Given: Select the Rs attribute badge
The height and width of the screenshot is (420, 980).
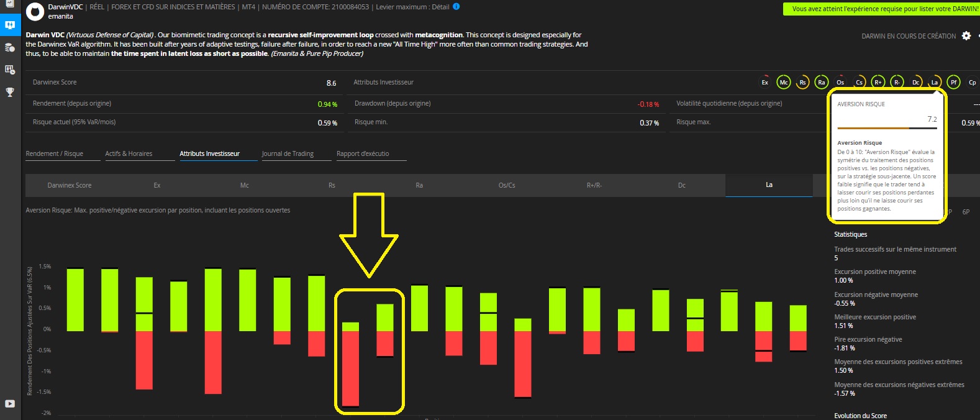Looking at the screenshot, I should click(802, 82).
